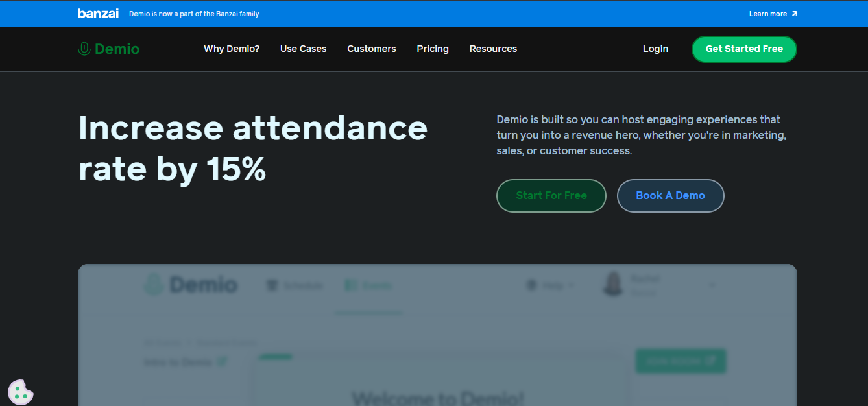Click the Book A Demo button

670,195
